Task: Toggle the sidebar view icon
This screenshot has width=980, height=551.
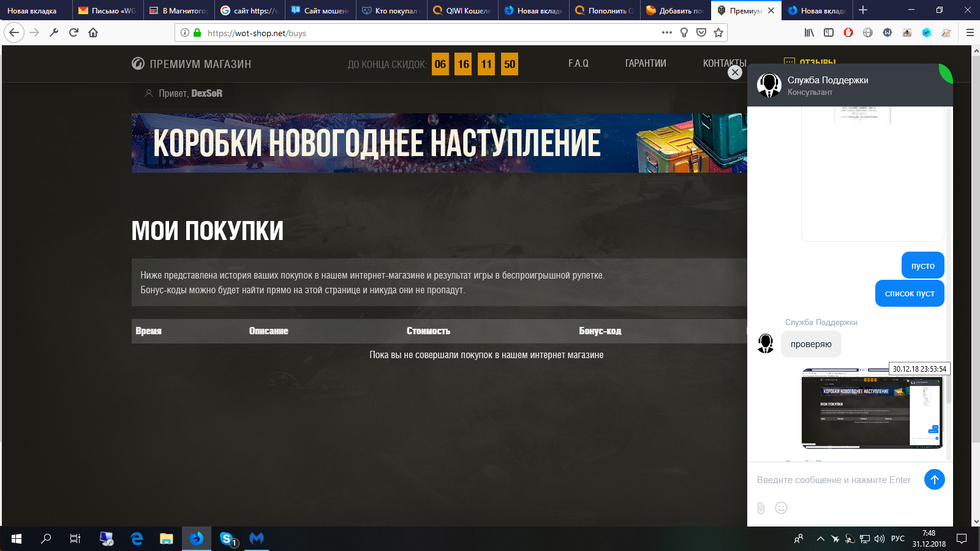Action: point(829,32)
